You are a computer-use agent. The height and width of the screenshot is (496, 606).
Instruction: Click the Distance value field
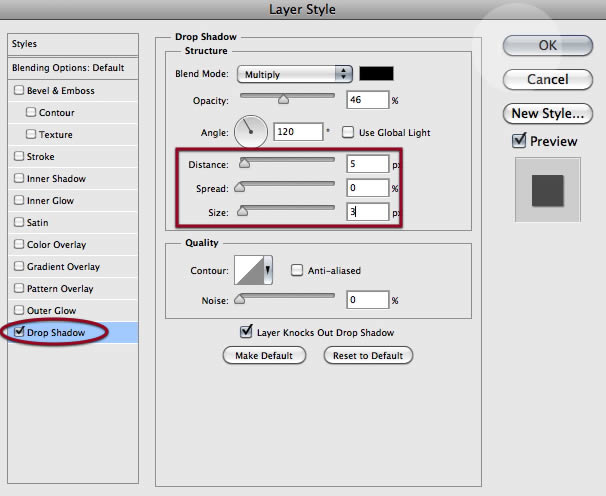[x=368, y=164]
